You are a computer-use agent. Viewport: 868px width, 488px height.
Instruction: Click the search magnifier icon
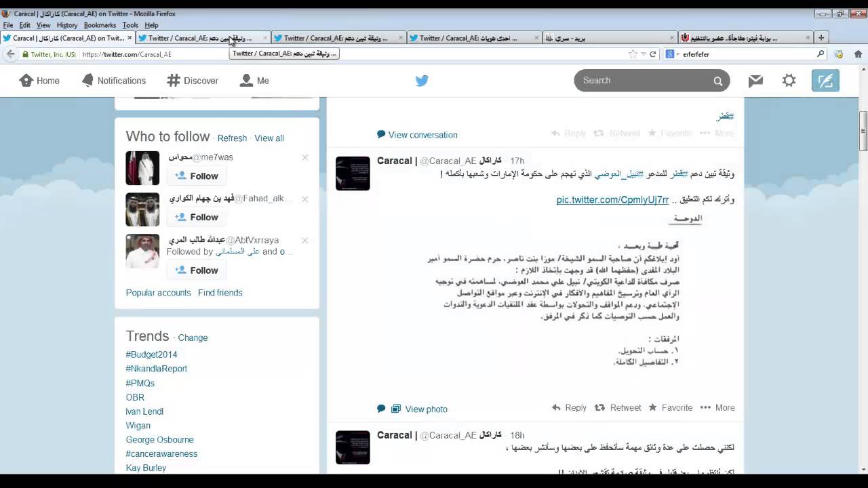(718, 81)
